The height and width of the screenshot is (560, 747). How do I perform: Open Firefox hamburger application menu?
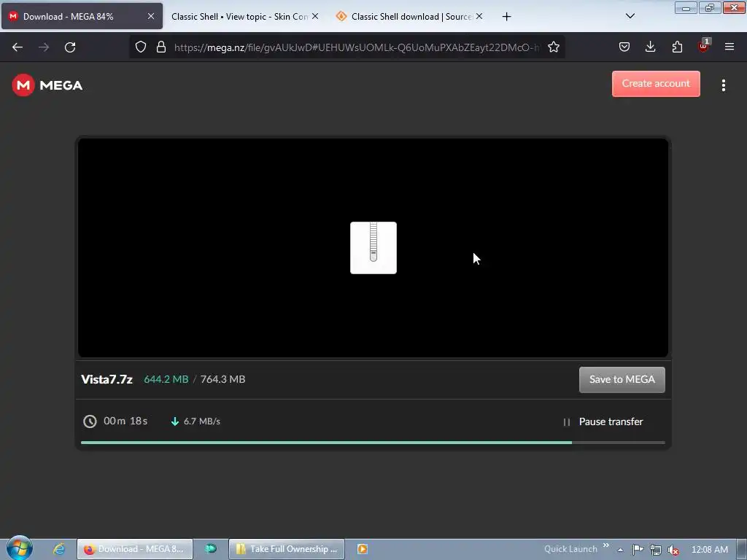click(x=729, y=47)
